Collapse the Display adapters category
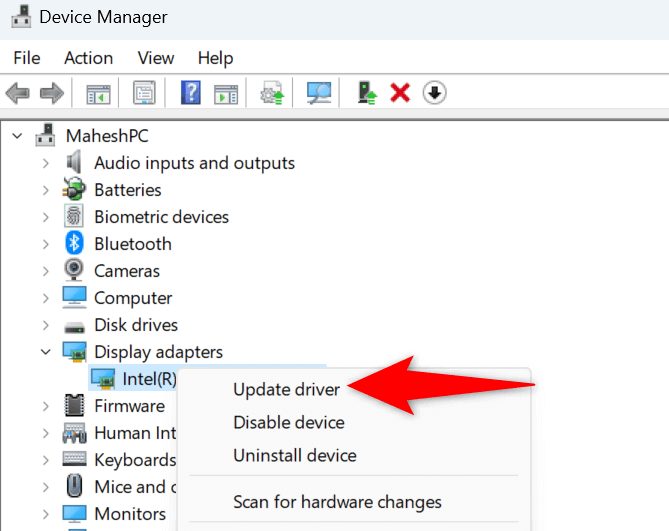 coord(46,352)
